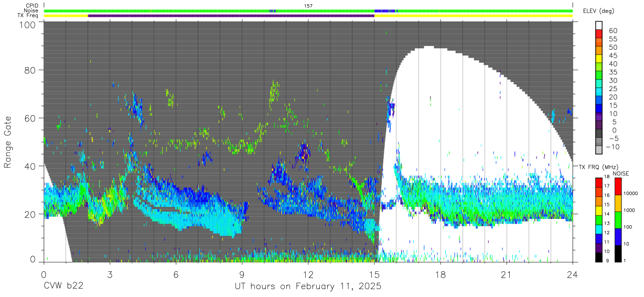Click the TX Freq row label at top left

28,15
